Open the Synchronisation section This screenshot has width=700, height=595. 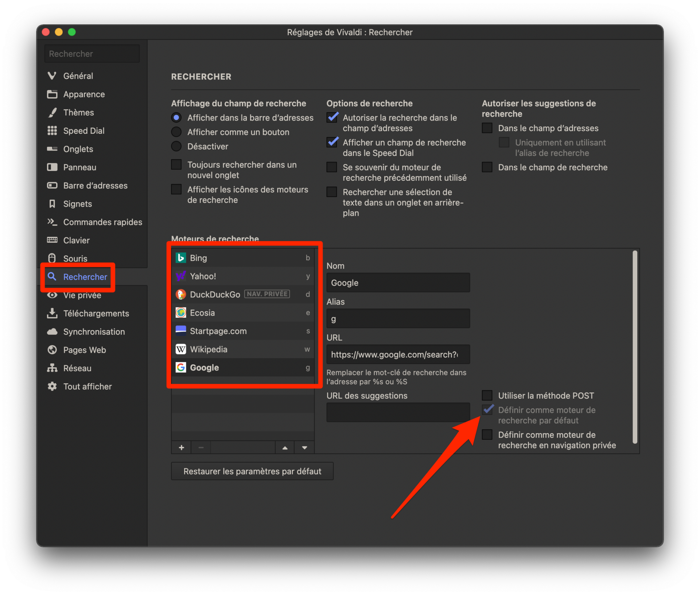[94, 332]
